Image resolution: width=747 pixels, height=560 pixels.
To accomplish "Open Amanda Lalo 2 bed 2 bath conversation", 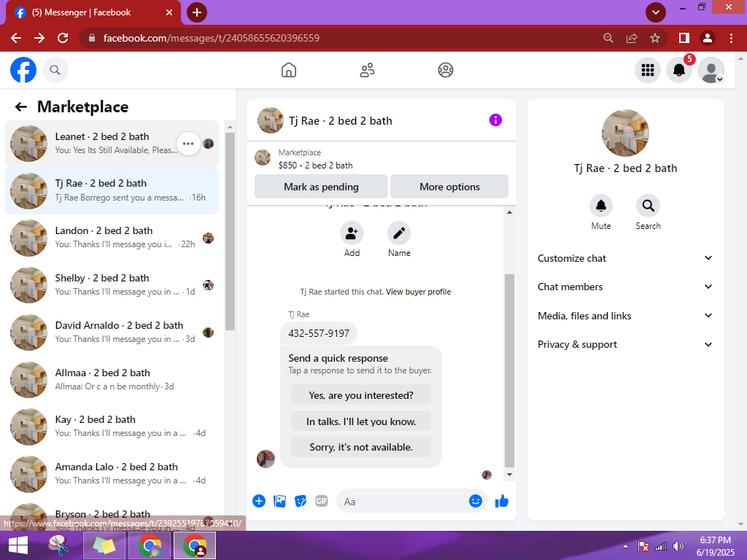I will tap(112, 474).
